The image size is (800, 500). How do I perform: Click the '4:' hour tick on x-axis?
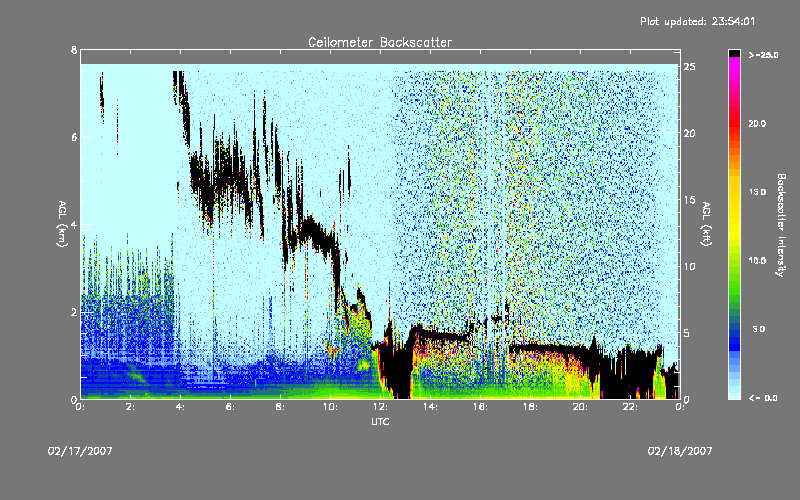(x=180, y=407)
